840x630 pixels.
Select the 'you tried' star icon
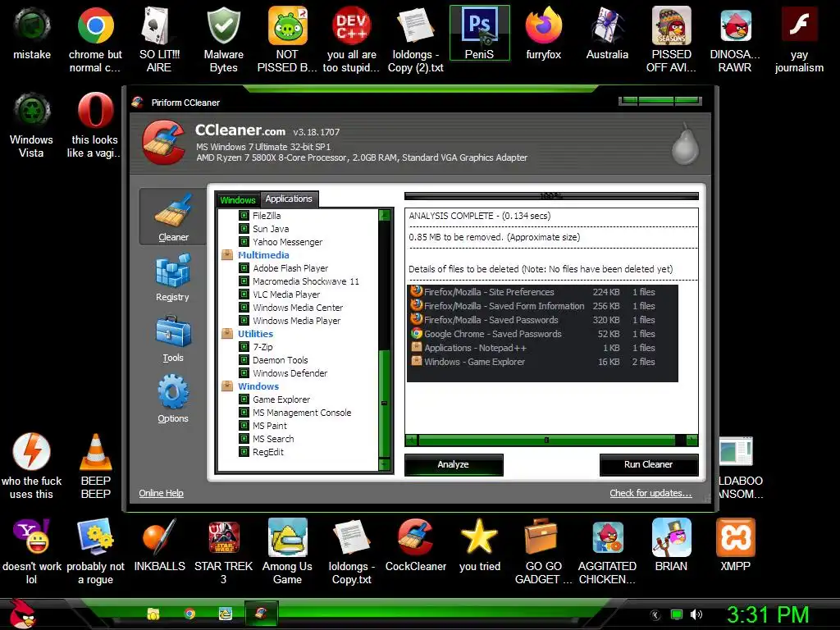click(x=479, y=545)
